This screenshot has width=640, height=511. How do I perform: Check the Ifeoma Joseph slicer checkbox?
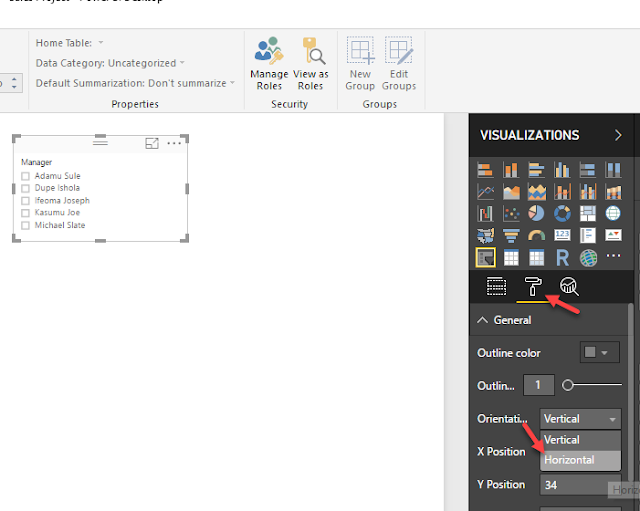(x=25, y=201)
